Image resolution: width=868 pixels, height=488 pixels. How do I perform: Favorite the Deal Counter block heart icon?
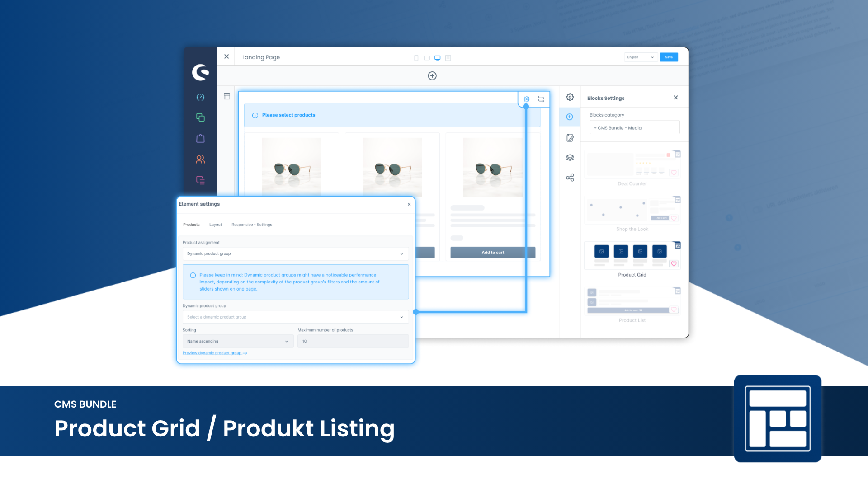674,173
